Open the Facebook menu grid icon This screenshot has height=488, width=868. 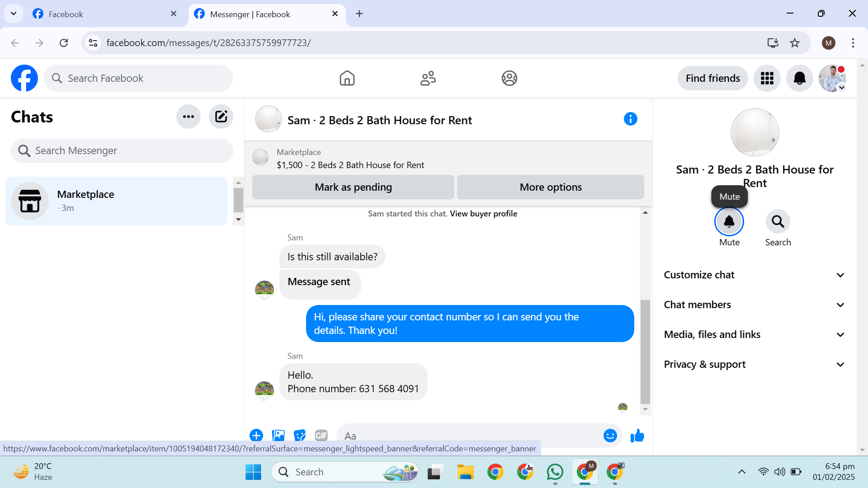click(x=767, y=78)
